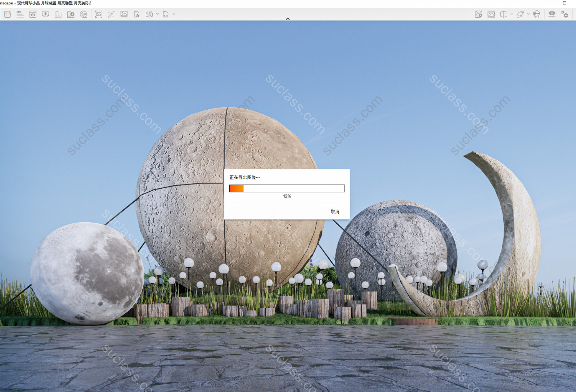The height and width of the screenshot is (392, 576).
Task: Expand the view projection dropdown arrow
Action: 512,14
